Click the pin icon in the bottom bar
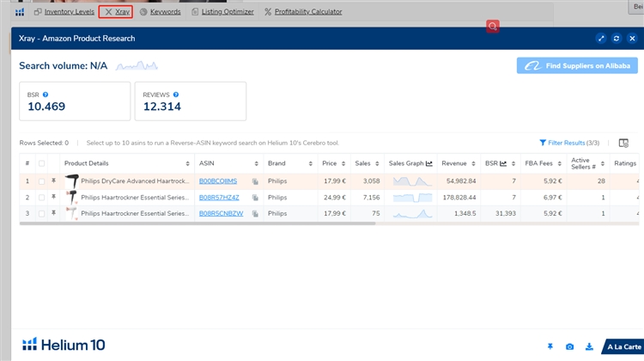Image resolution: width=644 pixels, height=361 pixels. click(550, 346)
